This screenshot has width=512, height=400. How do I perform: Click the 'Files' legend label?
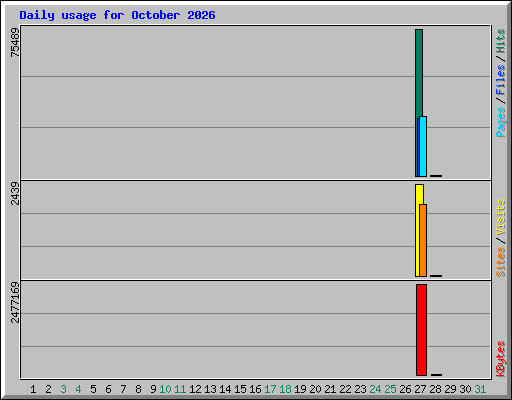[501, 80]
